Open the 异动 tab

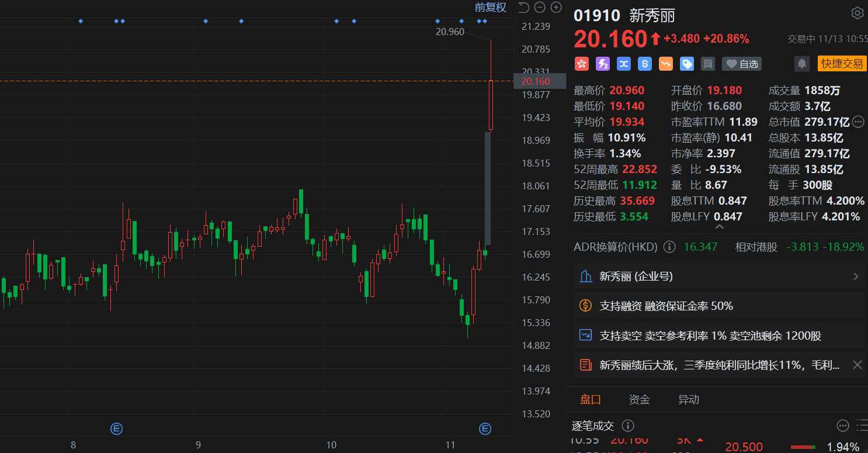click(689, 399)
